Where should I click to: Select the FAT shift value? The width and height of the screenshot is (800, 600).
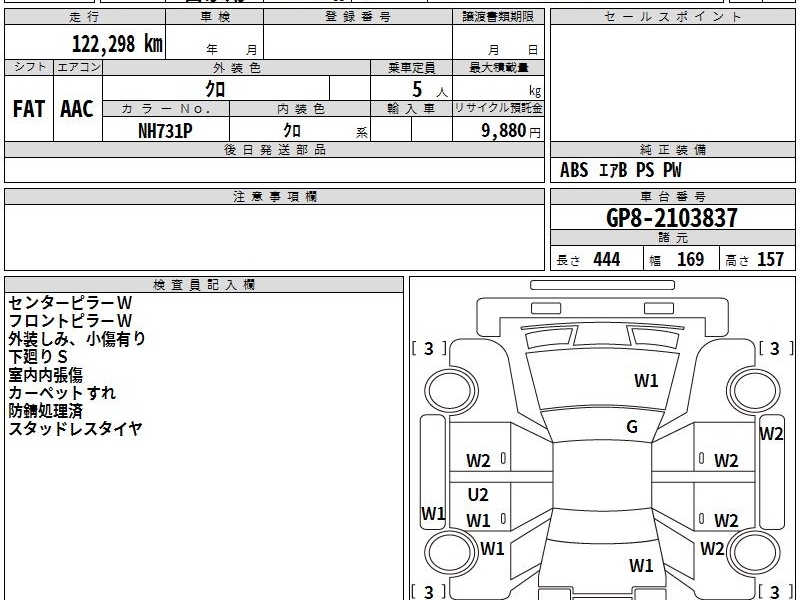point(29,109)
